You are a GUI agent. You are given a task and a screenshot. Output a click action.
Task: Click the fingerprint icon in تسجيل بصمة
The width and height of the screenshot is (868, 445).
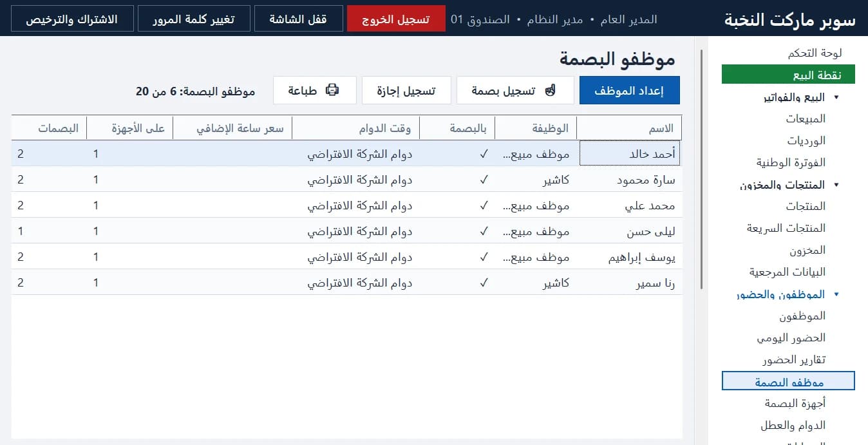point(549,90)
